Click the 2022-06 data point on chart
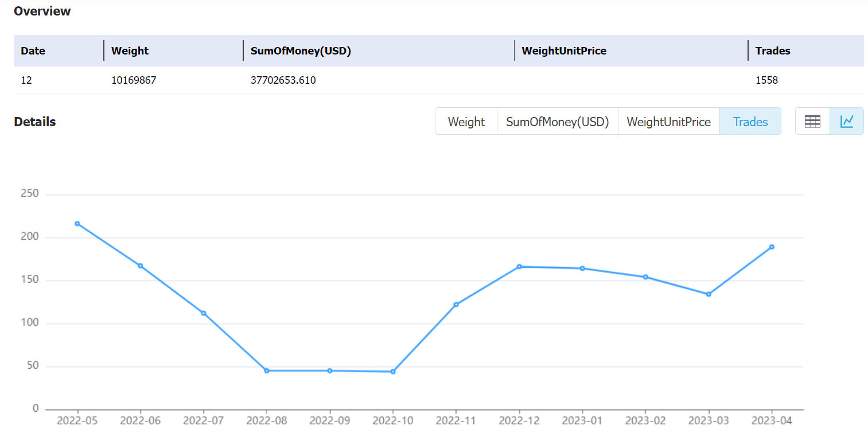Image resolution: width=868 pixels, height=441 pixels. click(140, 266)
